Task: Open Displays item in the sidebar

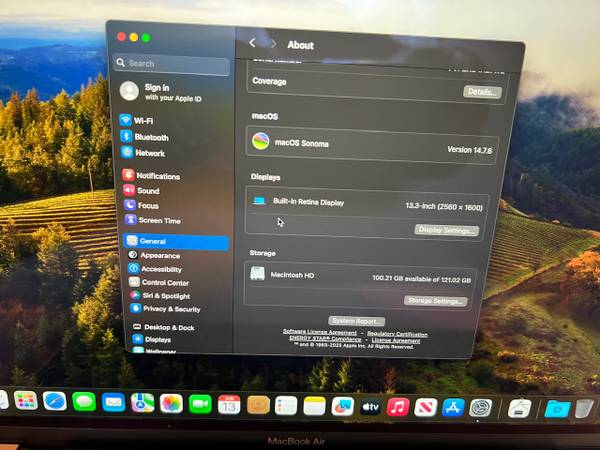Action: (x=152, y=339)
